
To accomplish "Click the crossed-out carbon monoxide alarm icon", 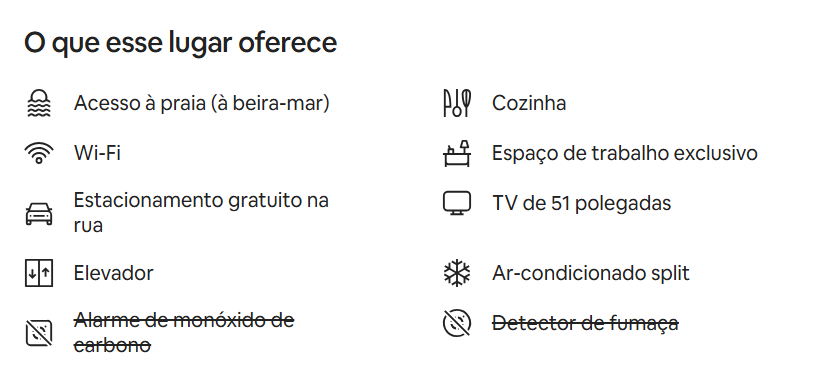I will tap(39, 333).
